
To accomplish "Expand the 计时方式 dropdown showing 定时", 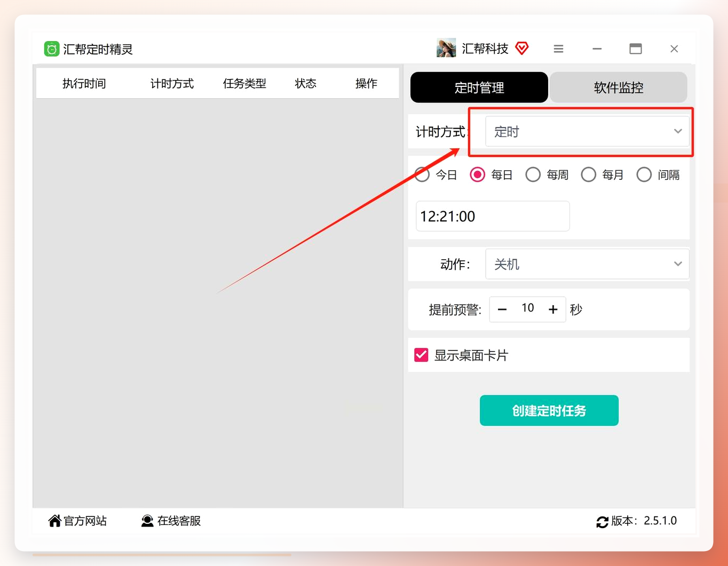I will tap(587, 131).
